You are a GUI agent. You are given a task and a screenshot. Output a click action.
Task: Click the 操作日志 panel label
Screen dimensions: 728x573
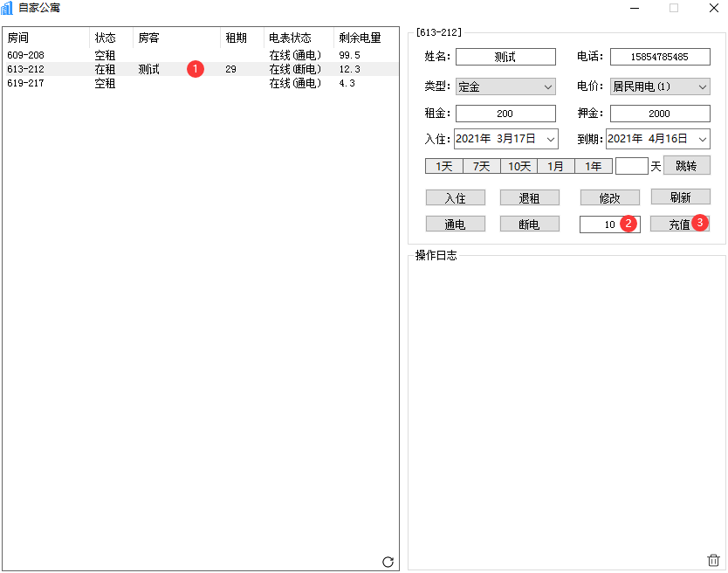coord(436,255)
